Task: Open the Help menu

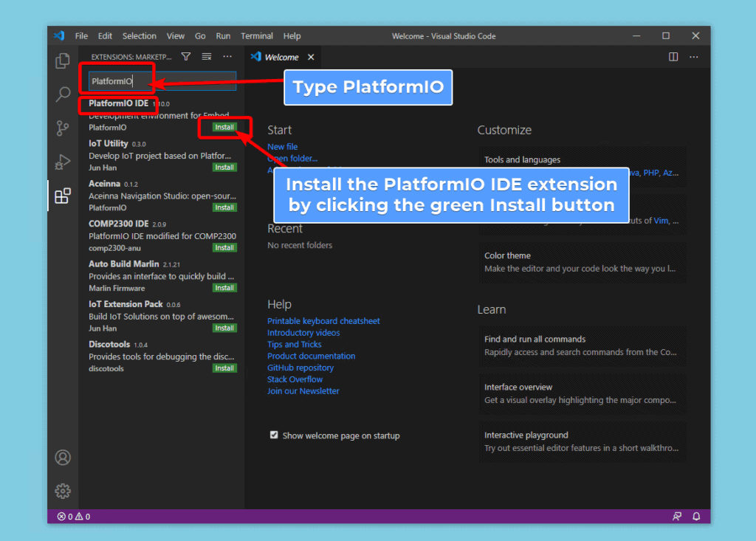Action: 292,36
